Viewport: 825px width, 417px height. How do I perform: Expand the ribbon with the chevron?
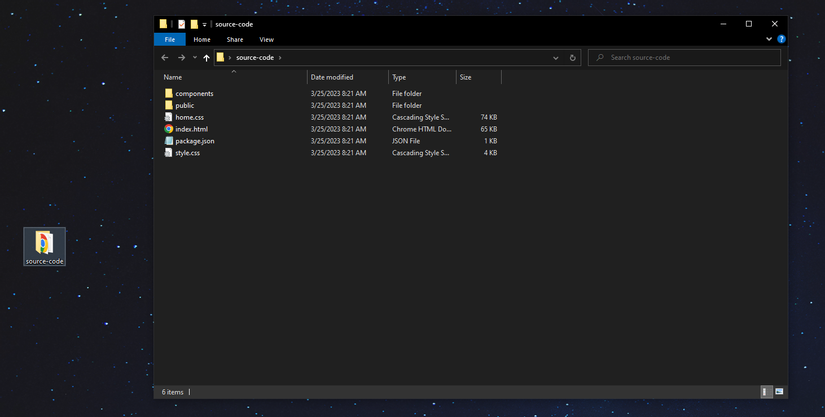769,39
